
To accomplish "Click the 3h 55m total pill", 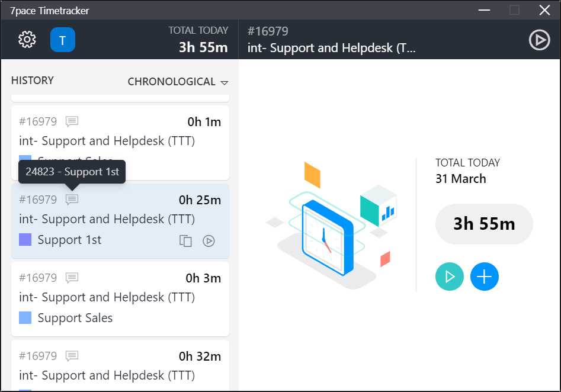I will point(484,224).
